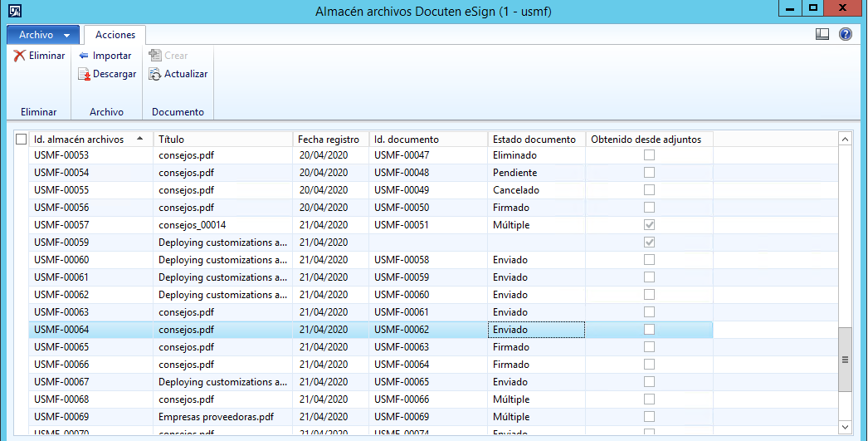The height and width of the screenshot is (441, 868).
Task: Sort by Título column header
Action: click(223, 140)
